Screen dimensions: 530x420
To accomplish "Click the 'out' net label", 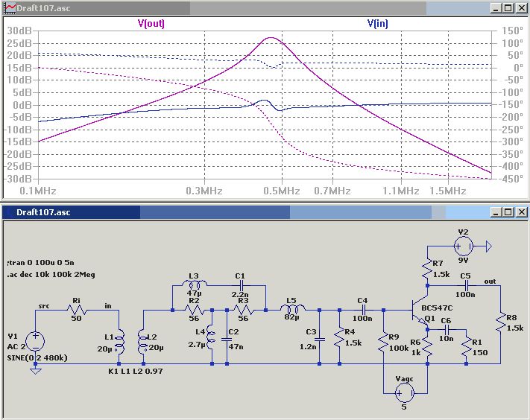I will coord(490,281).
